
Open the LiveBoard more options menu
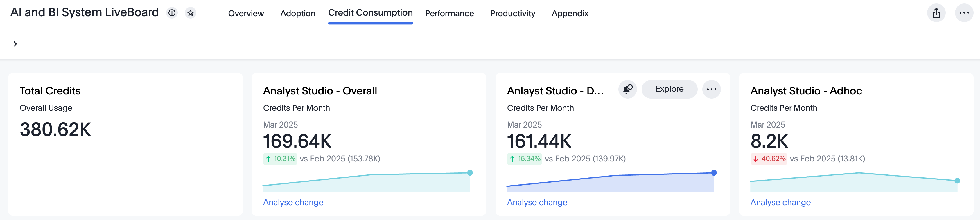coord(964,13)
